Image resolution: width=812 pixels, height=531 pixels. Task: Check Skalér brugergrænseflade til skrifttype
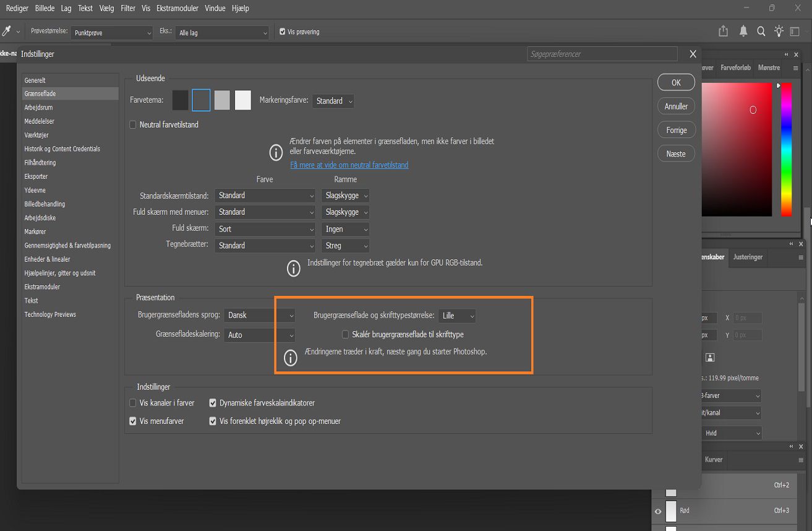[345, 334]
